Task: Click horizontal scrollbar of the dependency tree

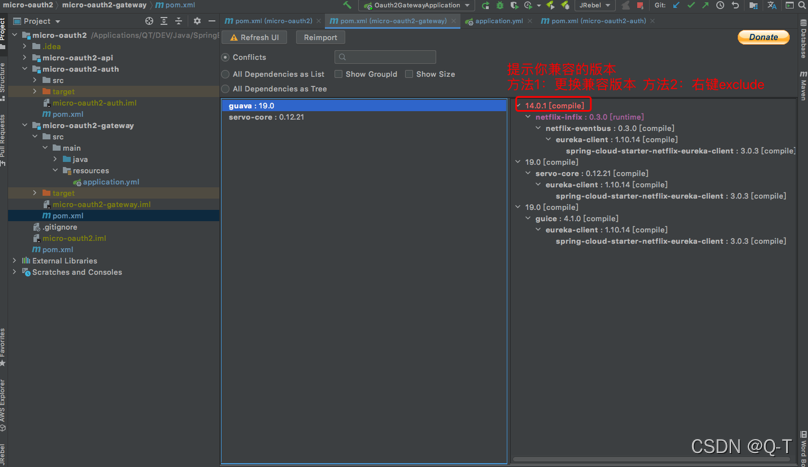Action: (x=651, y=459)
